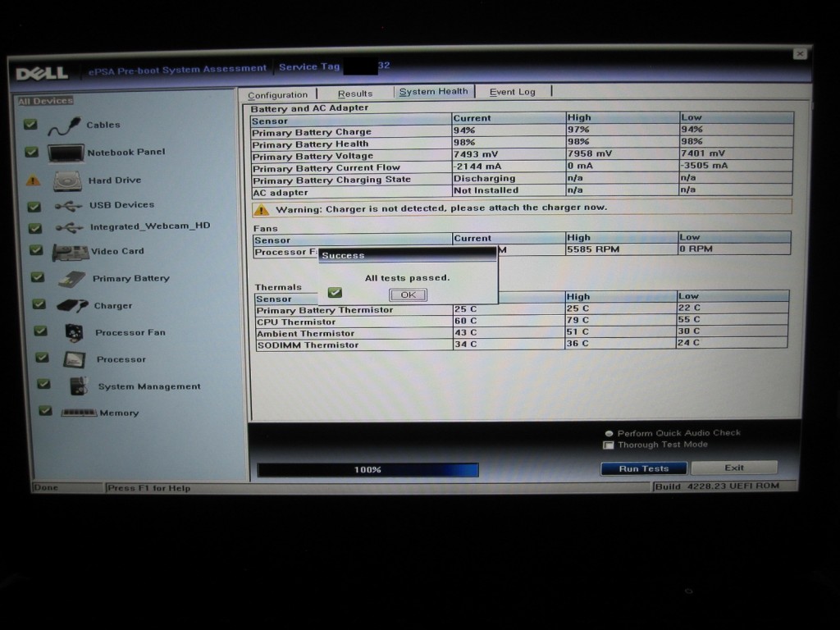Click the Not Installed cell
This screenshot has width=840, height=630.
click(x=486, y=190)
